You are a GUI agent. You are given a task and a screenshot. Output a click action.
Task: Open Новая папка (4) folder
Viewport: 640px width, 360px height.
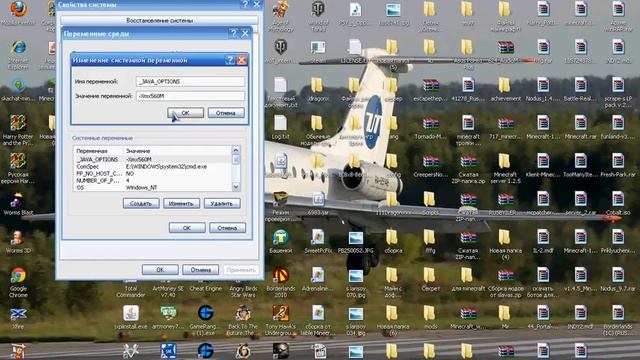tap(505, 244)
